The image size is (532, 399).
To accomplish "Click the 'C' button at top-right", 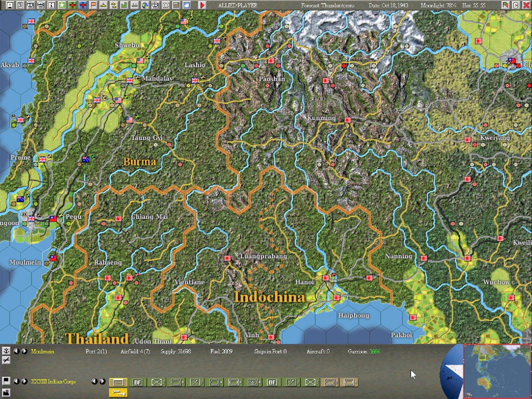I will [x=516, y=5].
